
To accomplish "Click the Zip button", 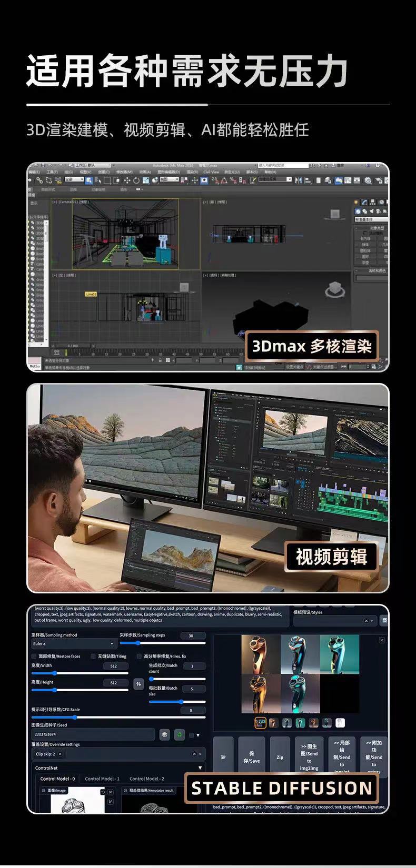I will pyautogui.click(x=280, y=757).
